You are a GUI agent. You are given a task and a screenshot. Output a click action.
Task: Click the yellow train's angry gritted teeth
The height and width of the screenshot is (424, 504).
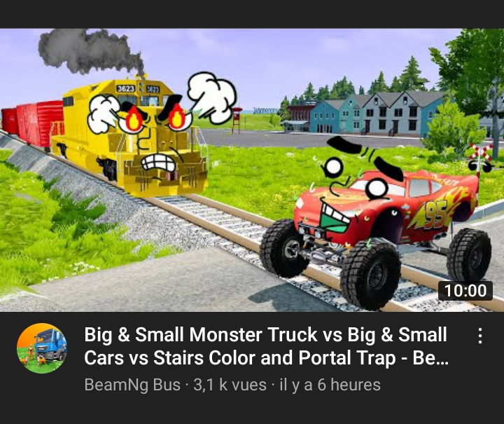(158, 163)
